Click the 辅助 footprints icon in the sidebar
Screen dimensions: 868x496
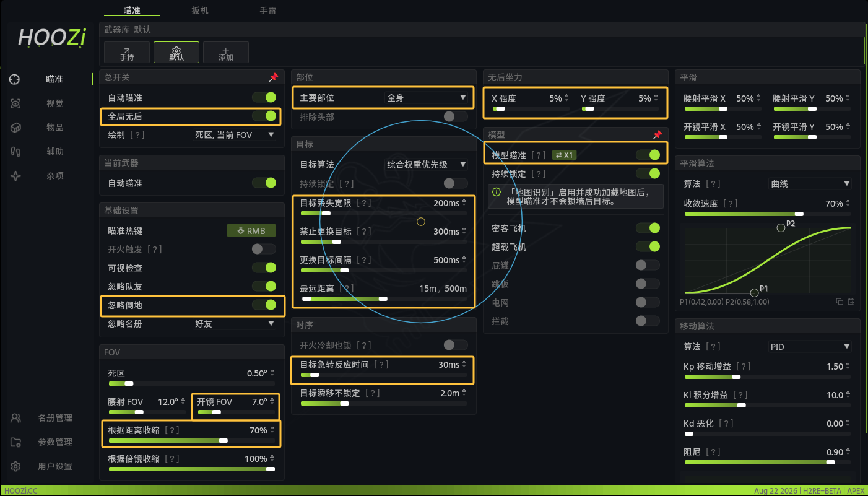pyautogui.click(x=15, y=152)
